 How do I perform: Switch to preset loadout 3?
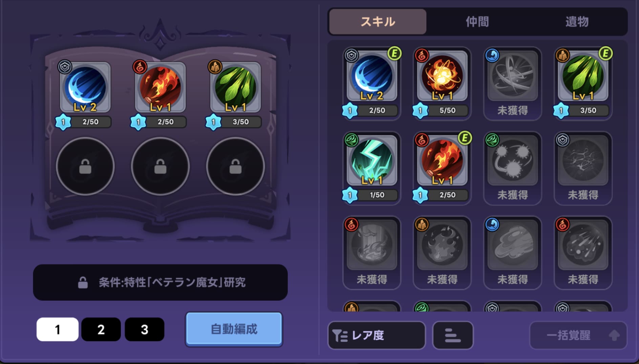pos(145,329)
